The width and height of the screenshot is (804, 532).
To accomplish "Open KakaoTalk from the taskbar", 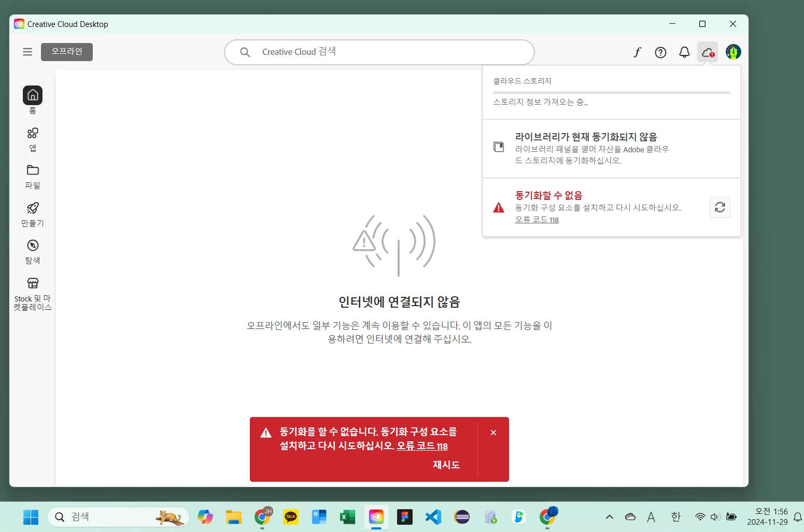I will [x=291, y=517].
